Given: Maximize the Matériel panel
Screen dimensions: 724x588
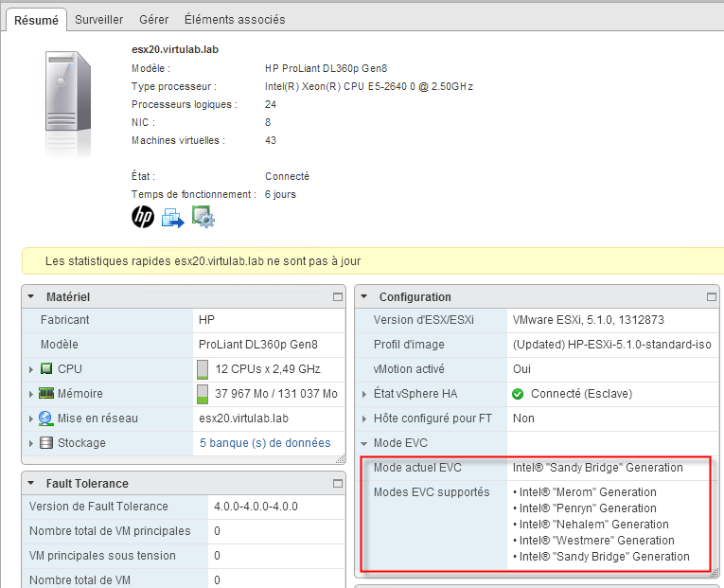Looking at the screenshot, I should click(338, 297).
